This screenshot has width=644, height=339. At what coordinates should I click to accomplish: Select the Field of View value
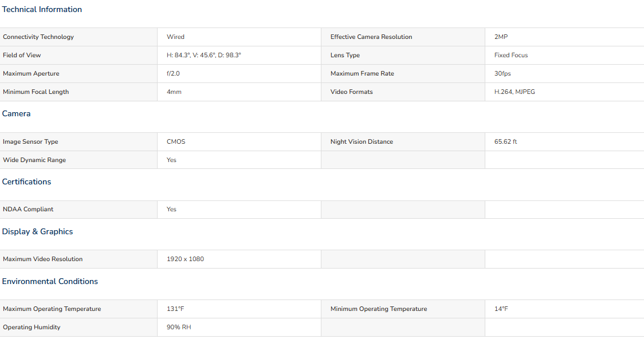pyautogui.click(x=204, y=55)
